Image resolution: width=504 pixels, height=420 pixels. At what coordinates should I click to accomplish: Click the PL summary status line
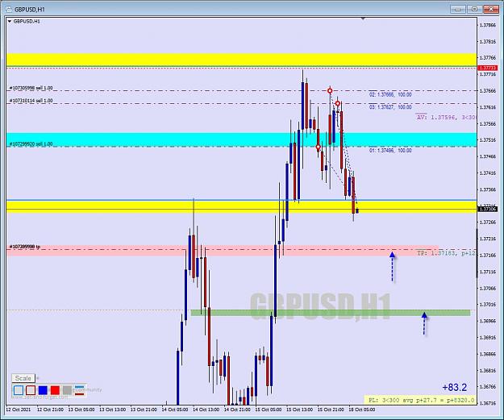tap(421, 400)
